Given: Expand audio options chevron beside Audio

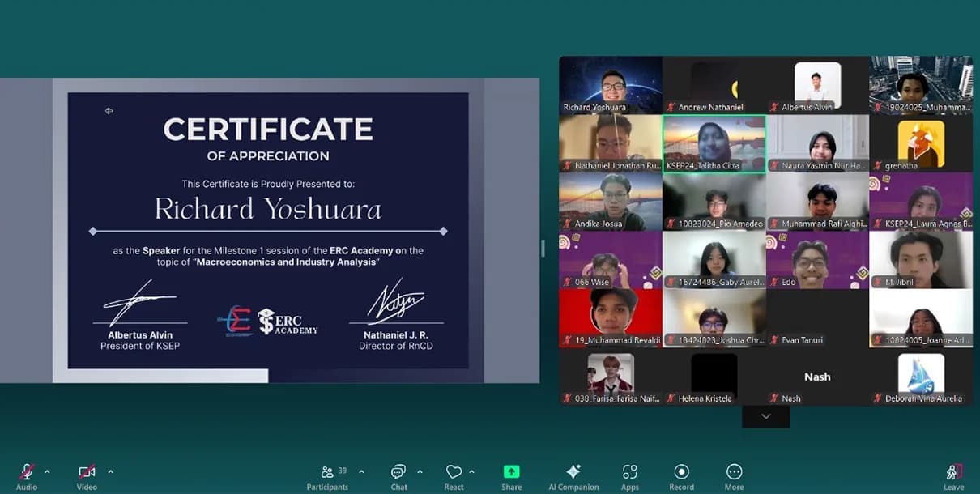Looking at the screenshot, I should [x=47, y=471].
